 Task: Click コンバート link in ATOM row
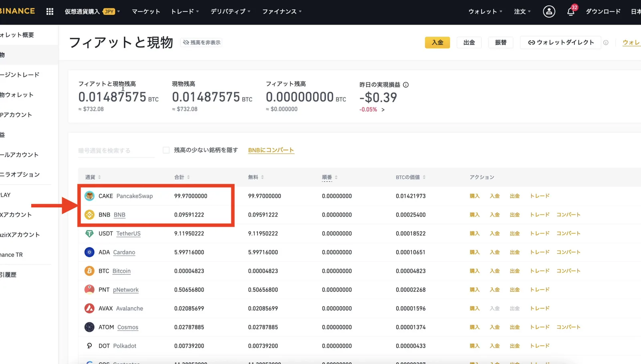click(x=568, y=327)
